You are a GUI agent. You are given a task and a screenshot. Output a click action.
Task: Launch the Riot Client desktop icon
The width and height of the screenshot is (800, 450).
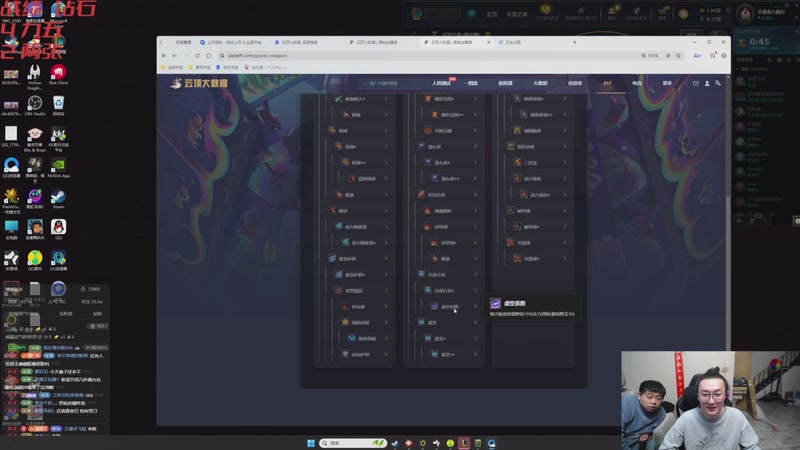[58, 75]
